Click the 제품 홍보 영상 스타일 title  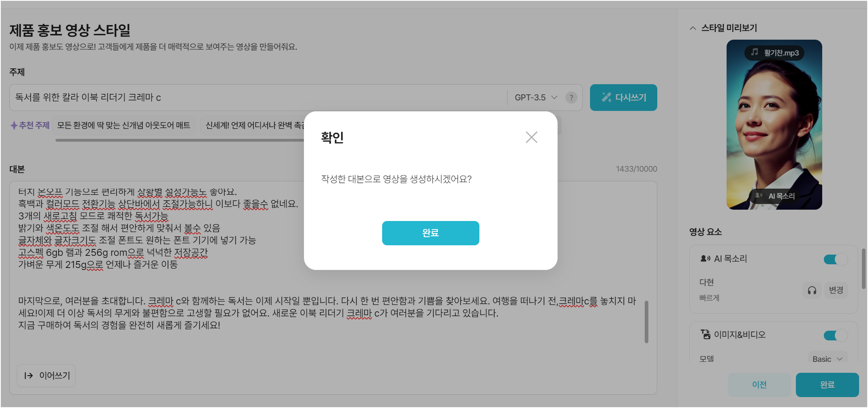tap(70, 30)
